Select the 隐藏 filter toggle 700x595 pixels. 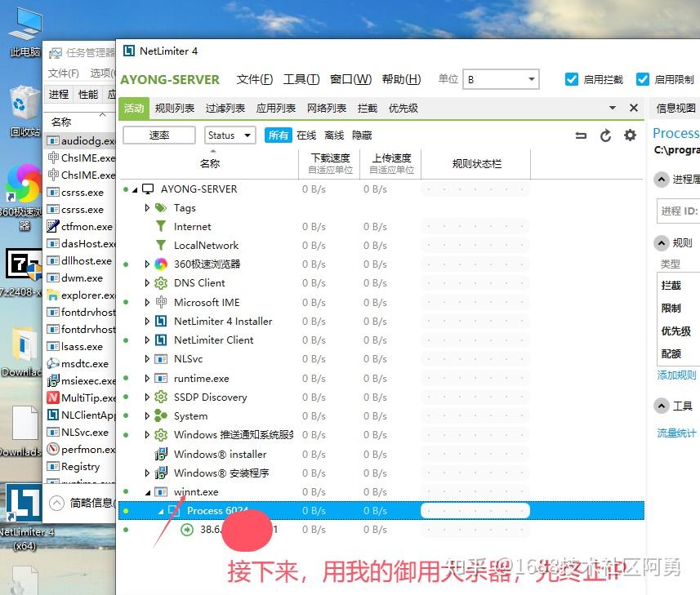362,135
